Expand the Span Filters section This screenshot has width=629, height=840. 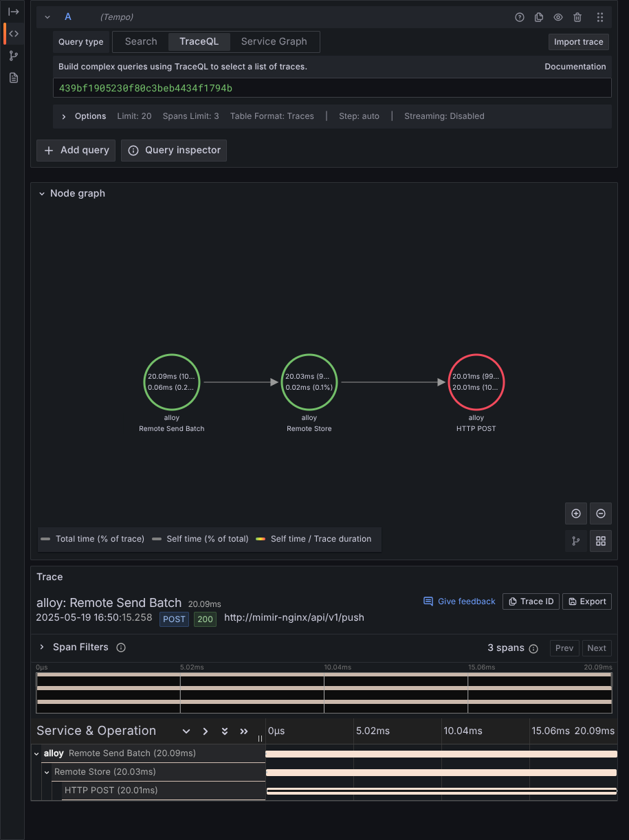pos(42,648)
